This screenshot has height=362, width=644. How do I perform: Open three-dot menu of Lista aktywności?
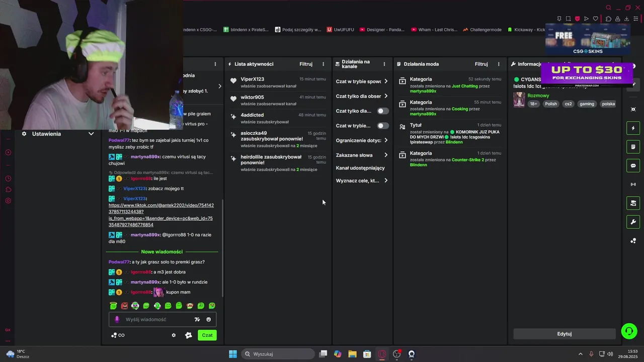323,64
